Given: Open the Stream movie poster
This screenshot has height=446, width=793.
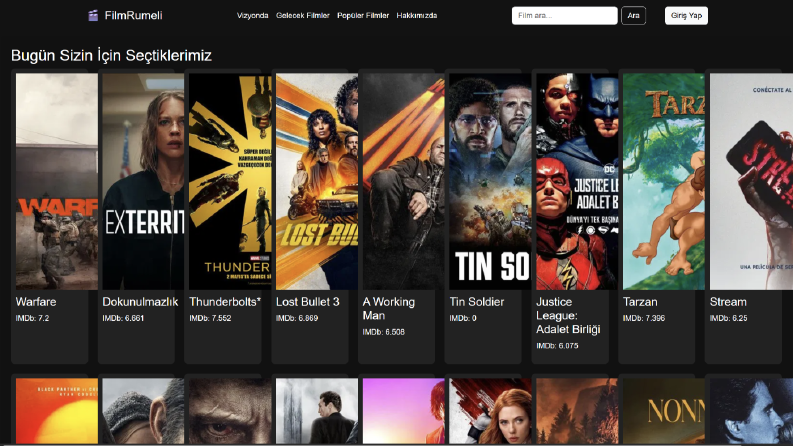Looking at the screenshot, I should pyautogui.click(x=751, y=182).
